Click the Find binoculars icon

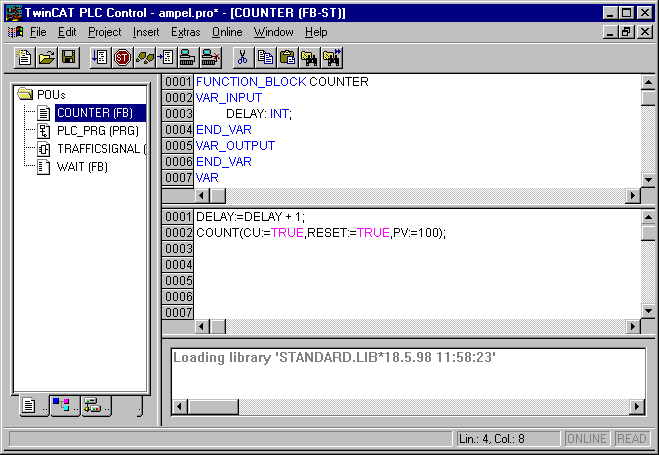click(x=310, y=57)
